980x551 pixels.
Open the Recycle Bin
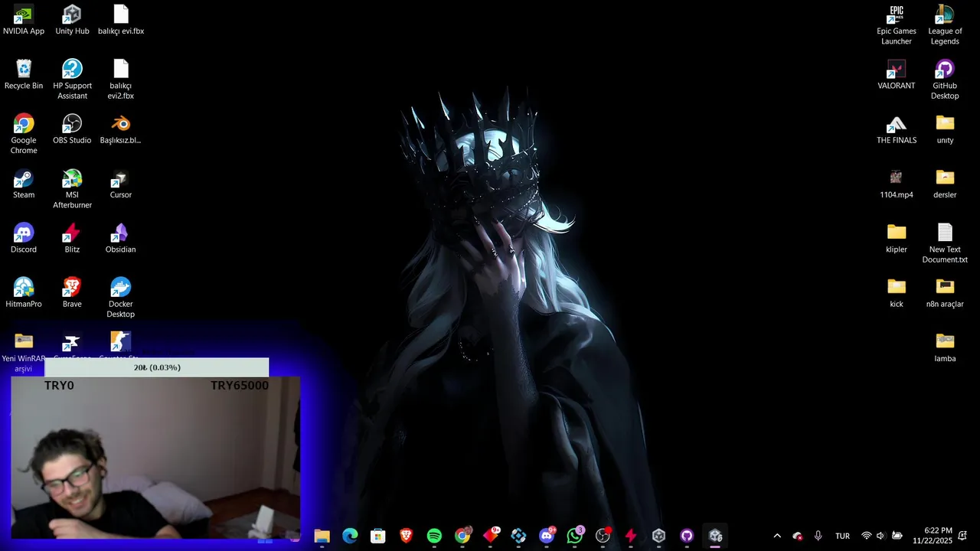click(x=24, y=74)
